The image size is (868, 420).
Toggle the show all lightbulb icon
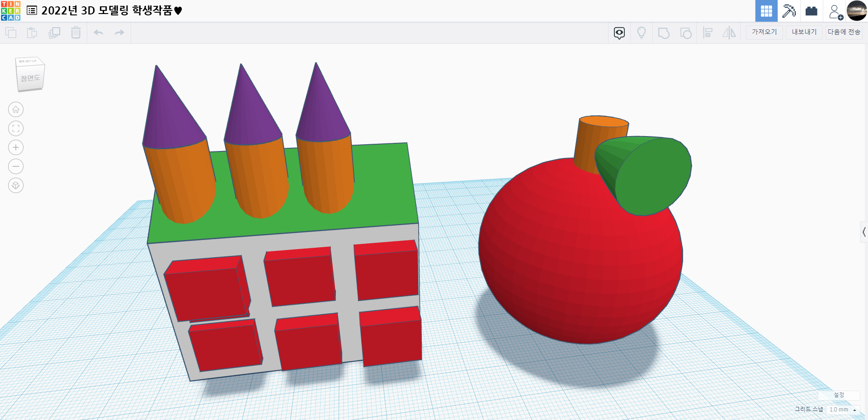coord(642,33)
